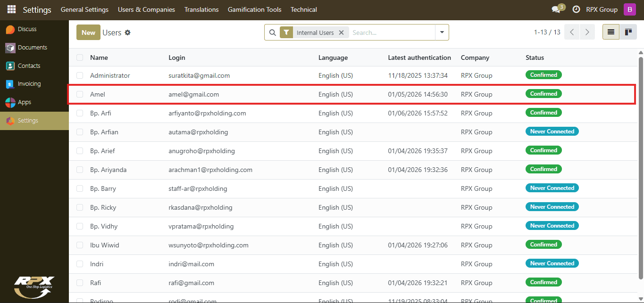This screenshot has height=303, width=644.
Task: Click Confirmed status for Bp. Arief
Action: tap(544, 150)
